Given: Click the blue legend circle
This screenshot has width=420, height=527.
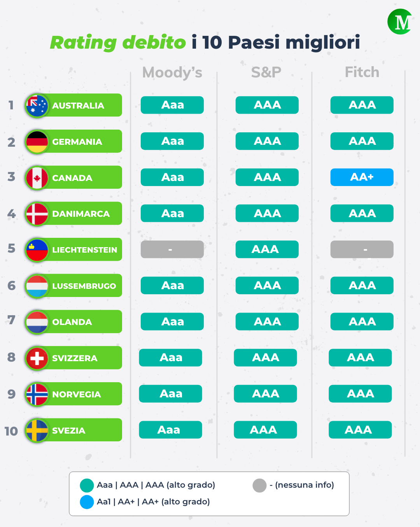Looking at the screenshot, I should coord(87,502).
